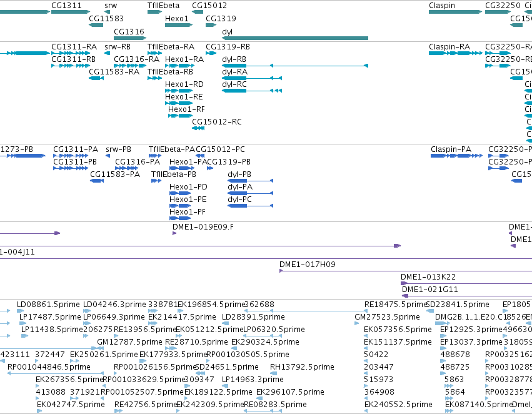Open the GM12787.5prime EST label
This screenshot has width=532, height=414.
click(x=130, y=342)
